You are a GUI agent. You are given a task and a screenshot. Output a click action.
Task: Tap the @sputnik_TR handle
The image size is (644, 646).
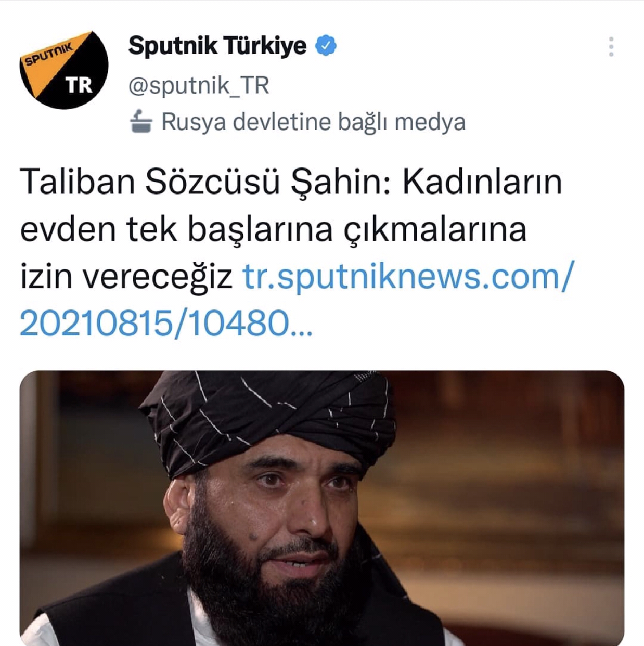click(199, 85)
